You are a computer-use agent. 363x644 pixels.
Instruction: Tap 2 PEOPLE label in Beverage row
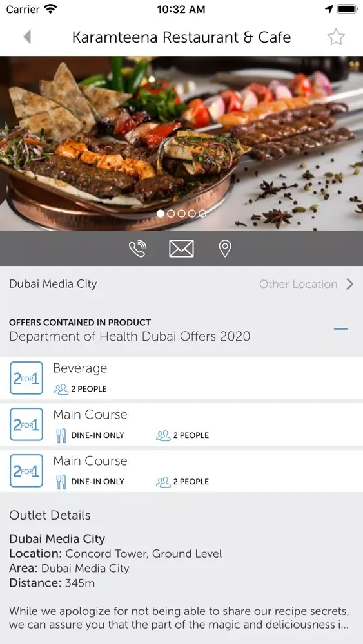(x=89, y=389)
